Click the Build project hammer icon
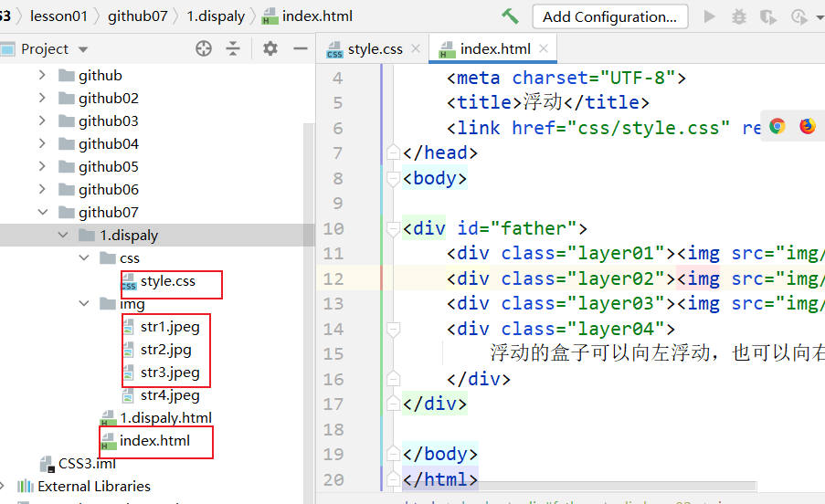This screenshot has height=504, width=825. click(510, 16)
